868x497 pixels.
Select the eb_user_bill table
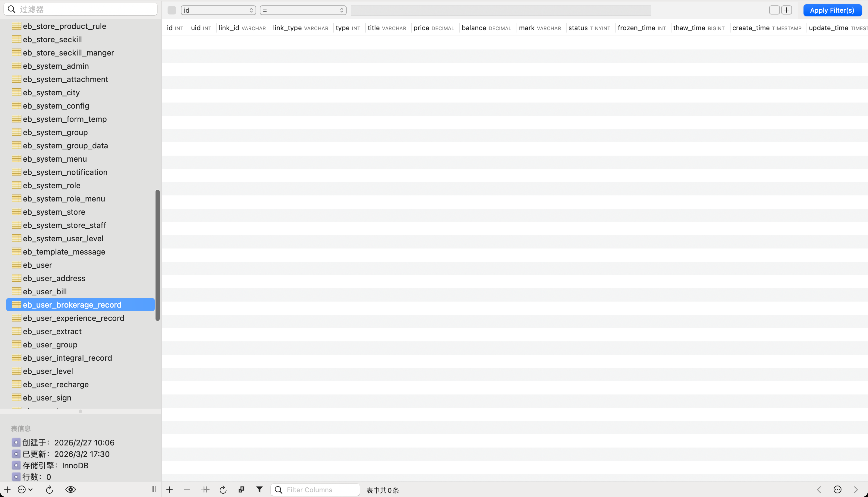click(x=45, y=292)
